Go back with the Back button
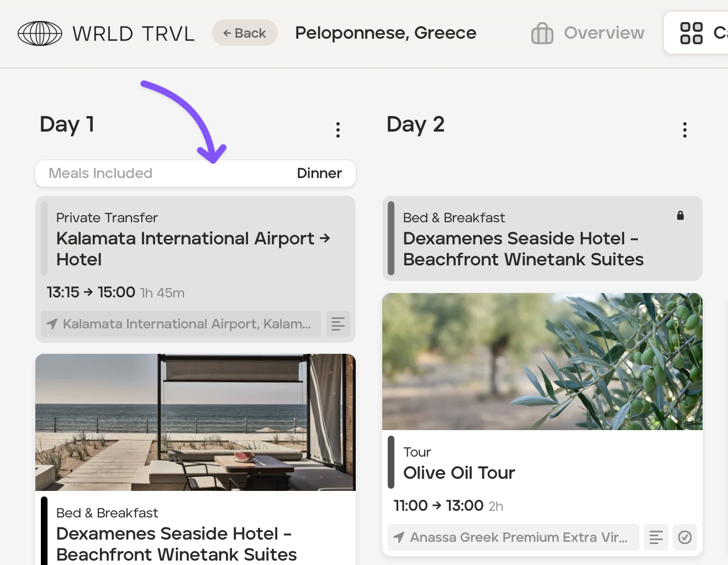 245,33
